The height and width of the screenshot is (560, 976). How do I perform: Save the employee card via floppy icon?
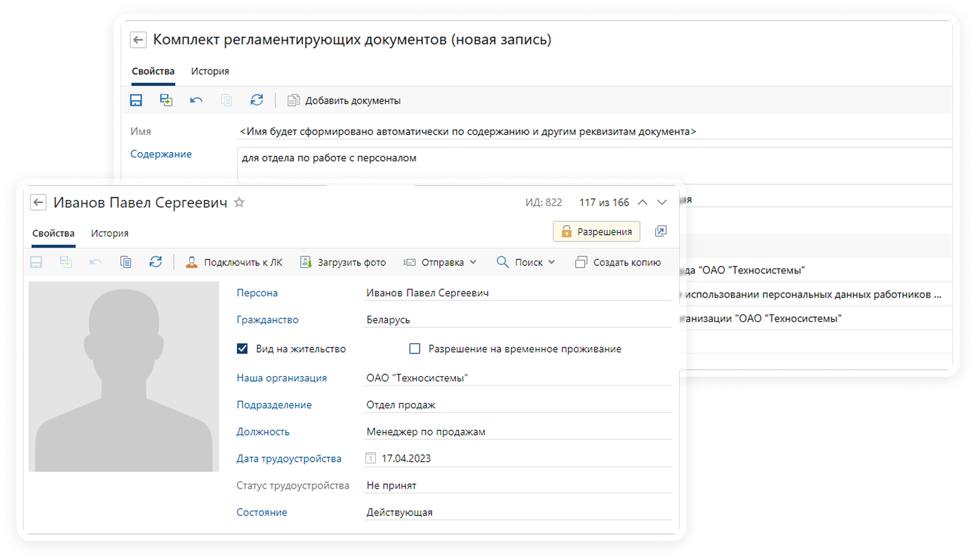click(x=37, y=262)
